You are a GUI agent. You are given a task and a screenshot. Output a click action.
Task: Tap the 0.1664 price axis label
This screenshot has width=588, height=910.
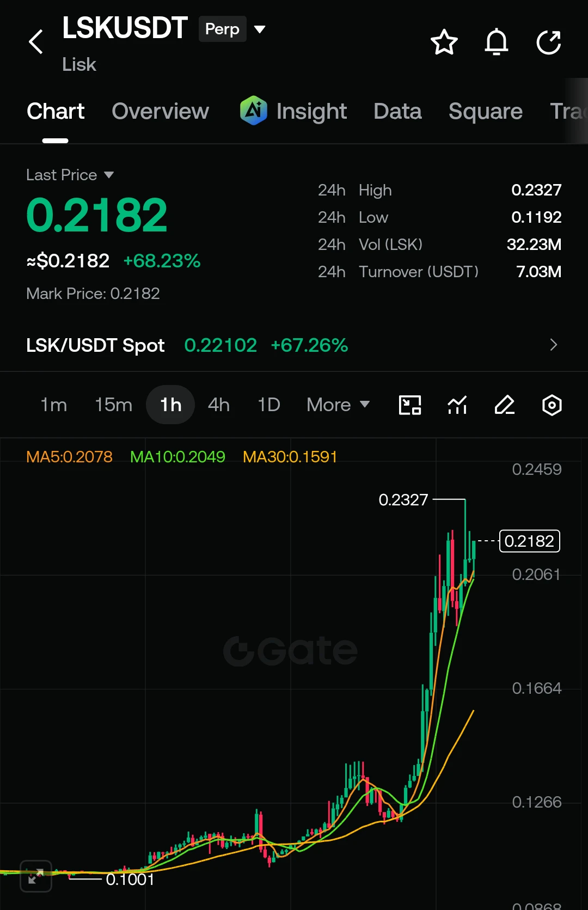click(536, 688)
